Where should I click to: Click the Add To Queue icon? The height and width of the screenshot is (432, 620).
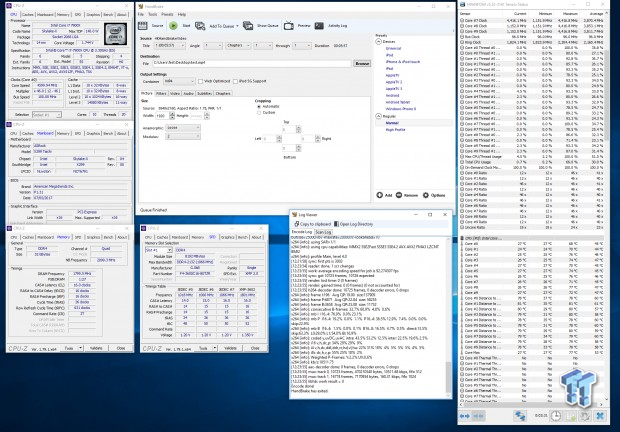point(200,26)
